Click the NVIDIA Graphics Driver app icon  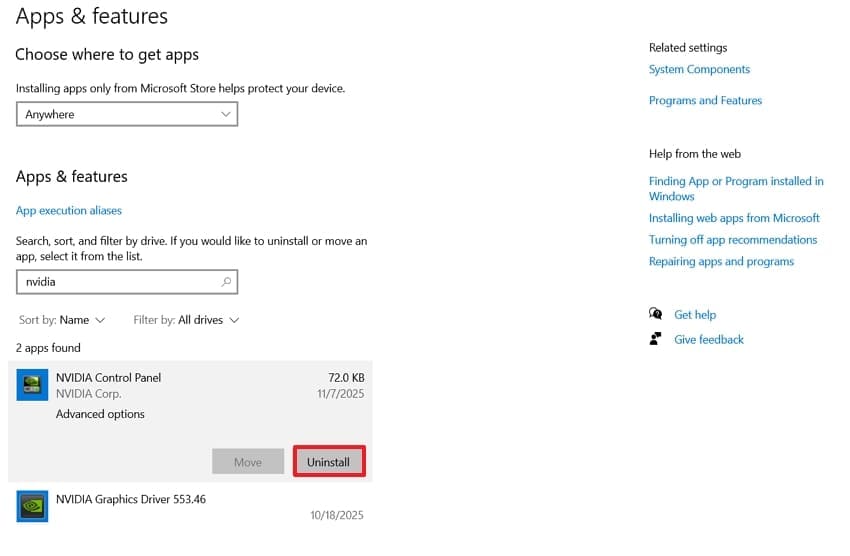coord(32,506)
